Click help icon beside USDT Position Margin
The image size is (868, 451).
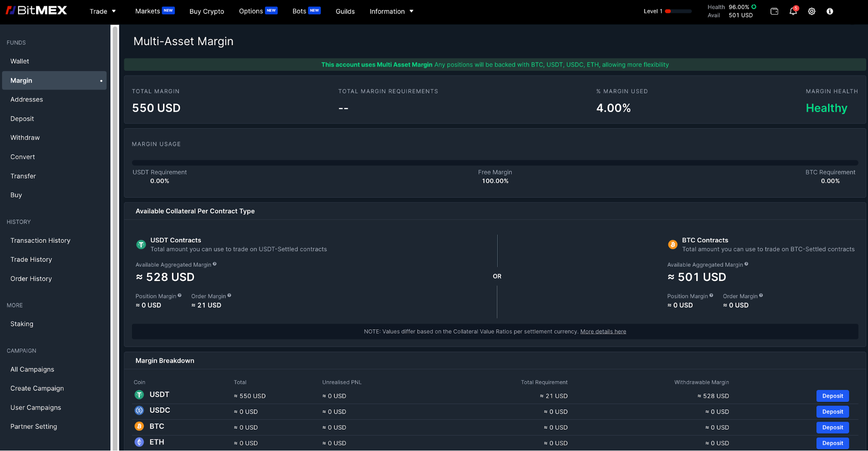coord(179,296)
